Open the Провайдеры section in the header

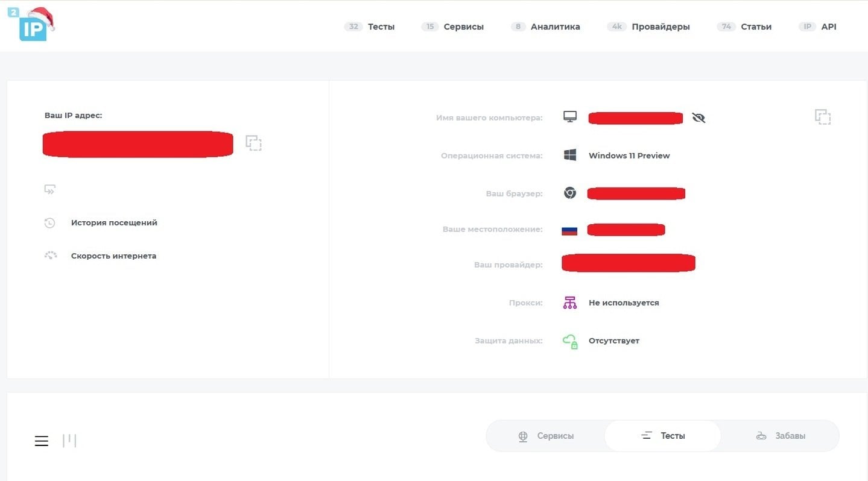coord(660,27)
